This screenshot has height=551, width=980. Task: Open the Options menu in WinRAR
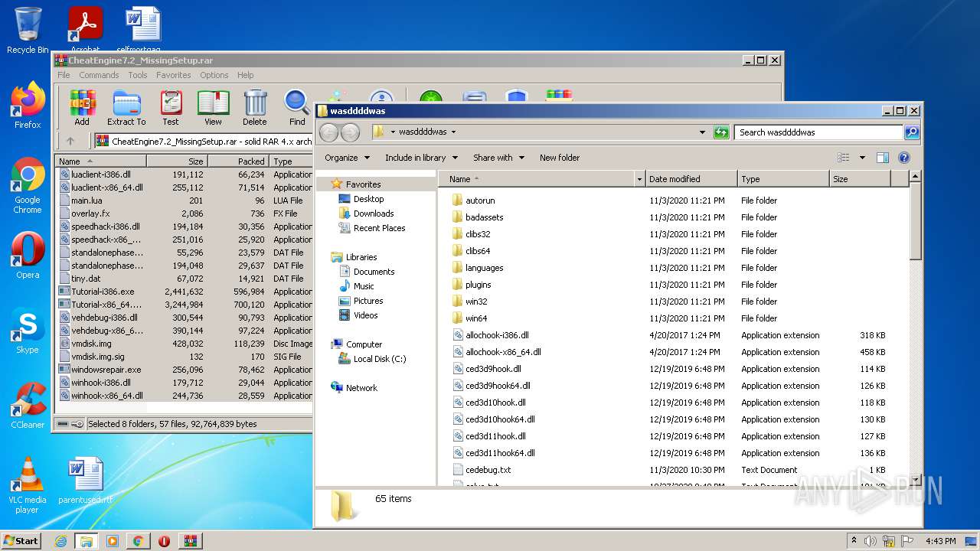(214, 75)
